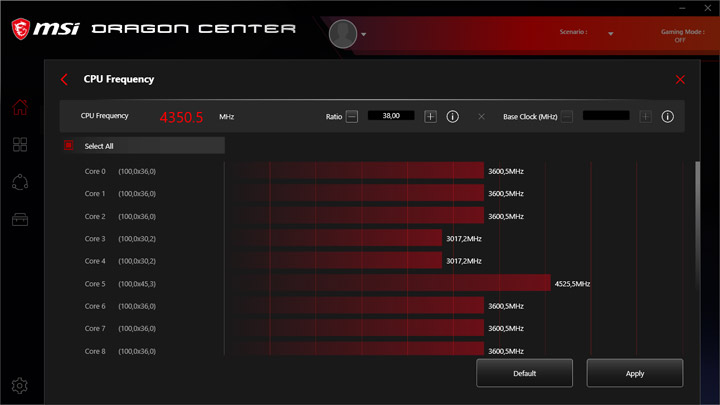720x405 pixels.
Task: Expand the profile dropdown arrow
Action: (x=364, y=34)
